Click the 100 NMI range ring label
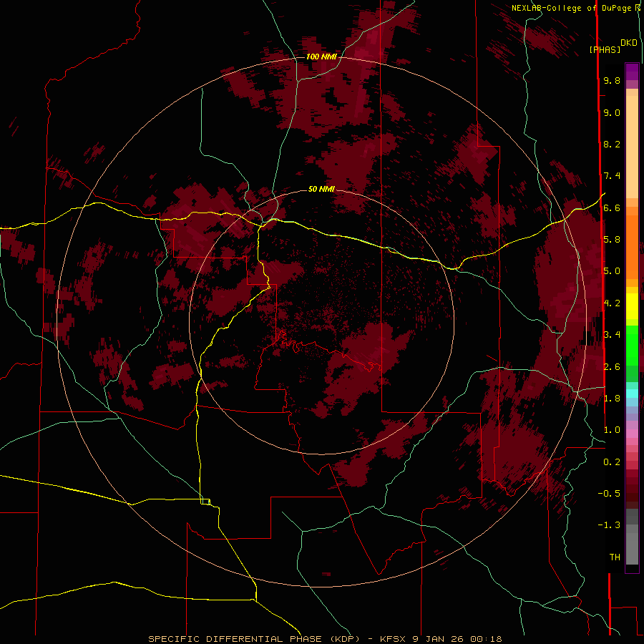 (321, 57)
